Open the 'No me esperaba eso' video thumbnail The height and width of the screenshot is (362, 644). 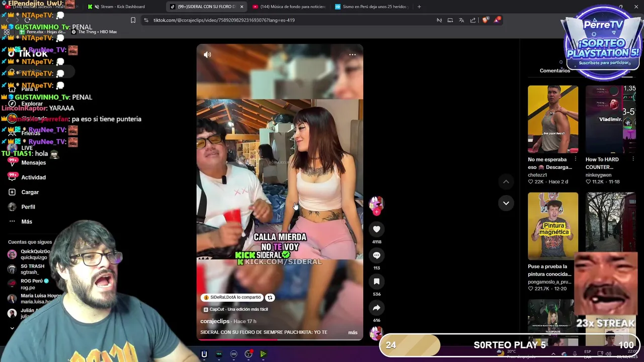click(x=553, y=119)
